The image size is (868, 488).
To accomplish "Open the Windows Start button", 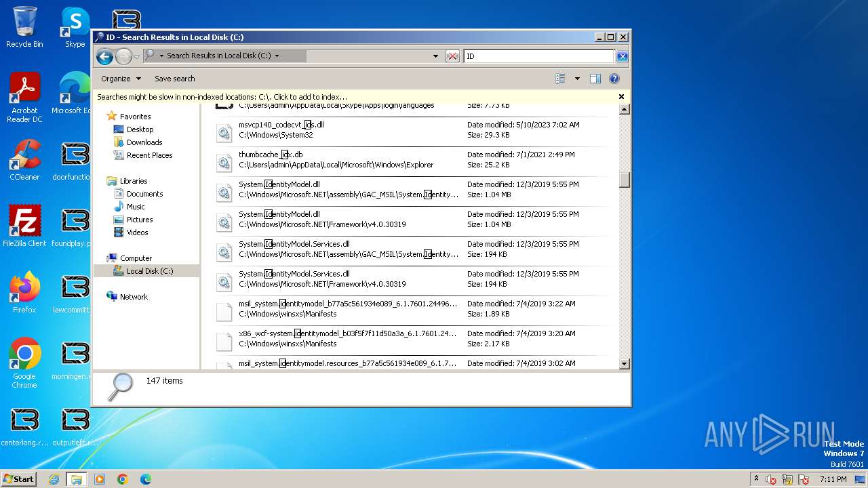I will coord(18,479).
